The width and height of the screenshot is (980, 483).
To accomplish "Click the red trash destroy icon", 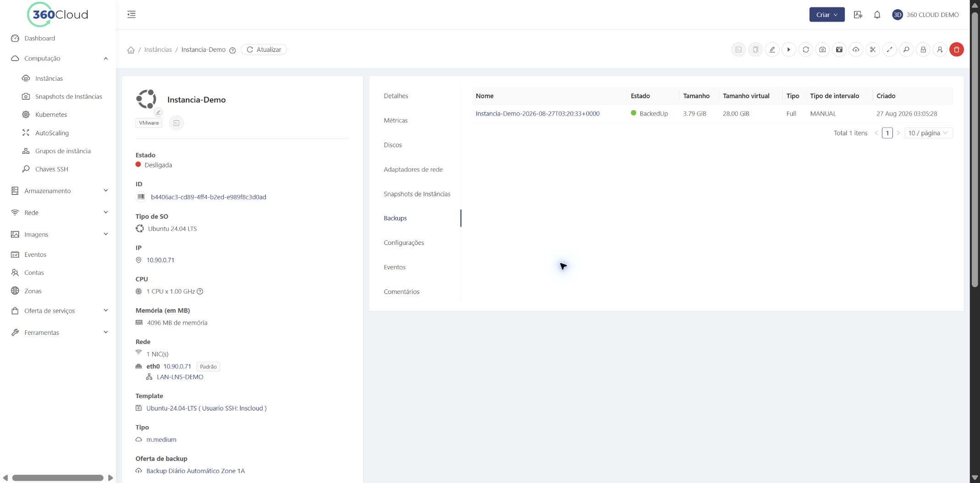I will pos(957,50).
